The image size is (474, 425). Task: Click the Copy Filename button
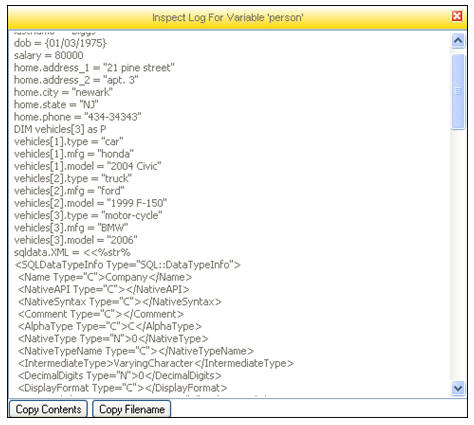click(132, 409)
